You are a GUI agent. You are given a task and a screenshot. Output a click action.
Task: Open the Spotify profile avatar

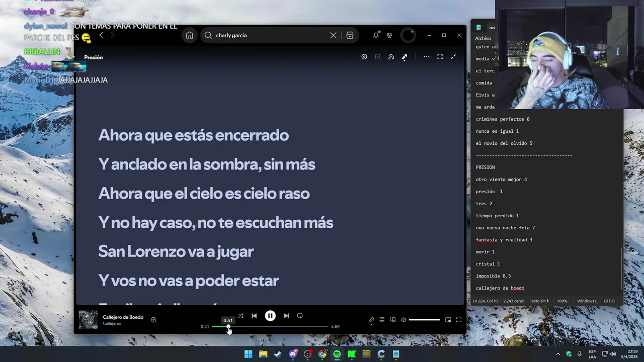408,35
